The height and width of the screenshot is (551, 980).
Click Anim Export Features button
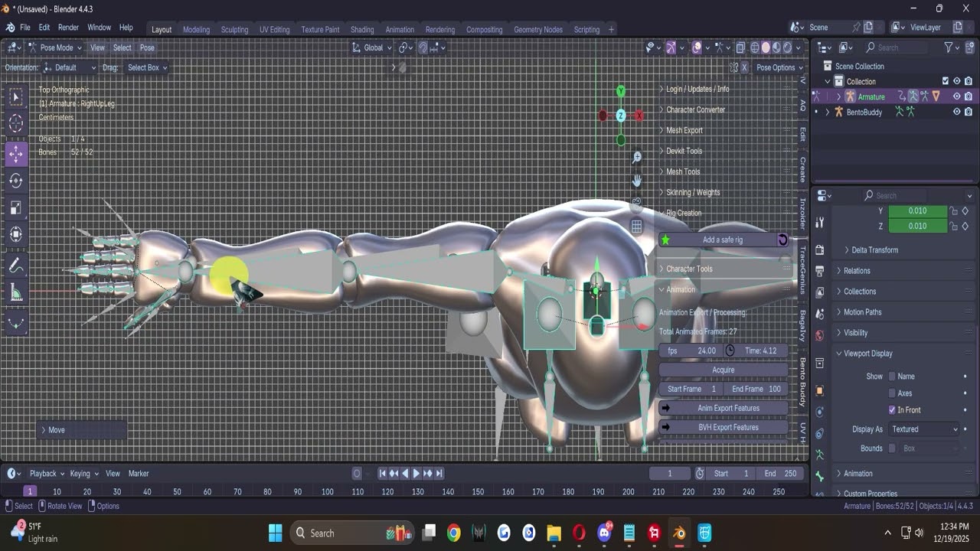click(724, 408)
